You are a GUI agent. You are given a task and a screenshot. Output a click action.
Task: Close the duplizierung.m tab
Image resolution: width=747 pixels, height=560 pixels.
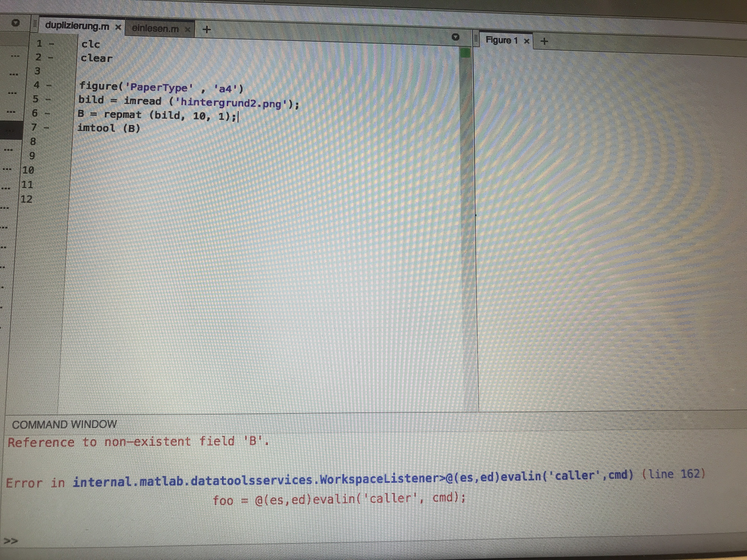[x=118, y=27]
